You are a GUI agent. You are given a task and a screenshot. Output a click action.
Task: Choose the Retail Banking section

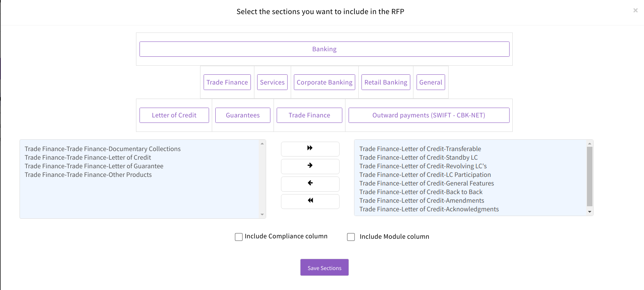coord(386,82)
